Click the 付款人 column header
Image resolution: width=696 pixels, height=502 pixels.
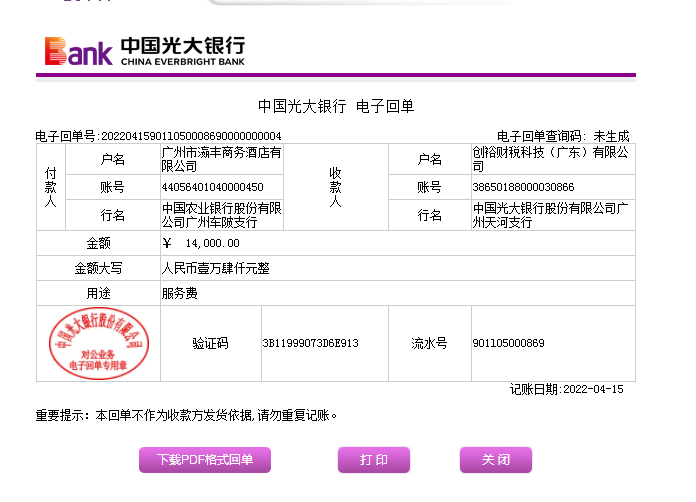click(x=51, y=187)
